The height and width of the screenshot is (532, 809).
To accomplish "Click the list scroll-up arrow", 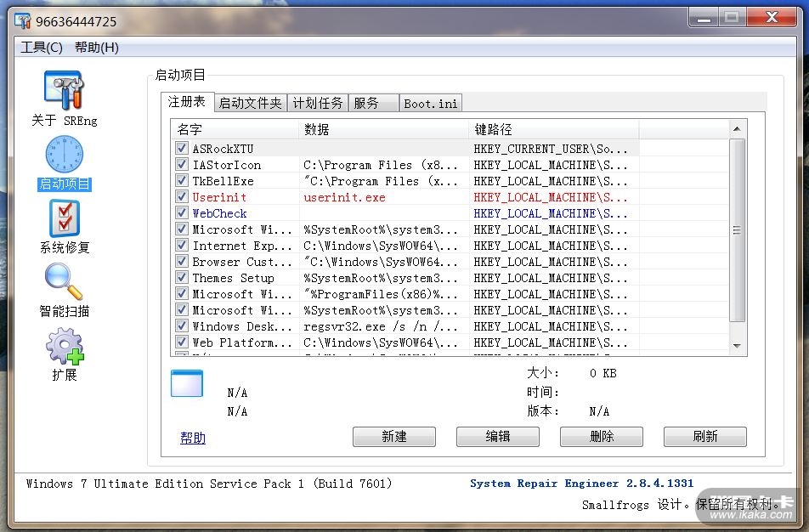I will point(737,128).
